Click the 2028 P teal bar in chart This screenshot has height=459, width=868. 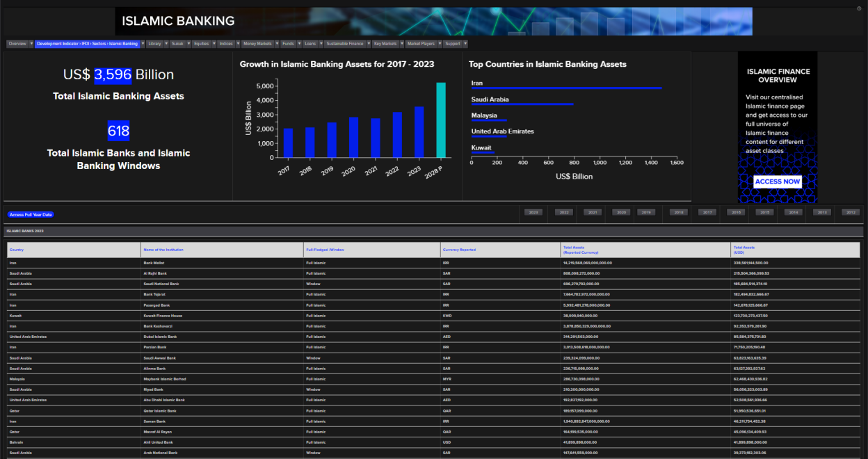click(441, 120)
